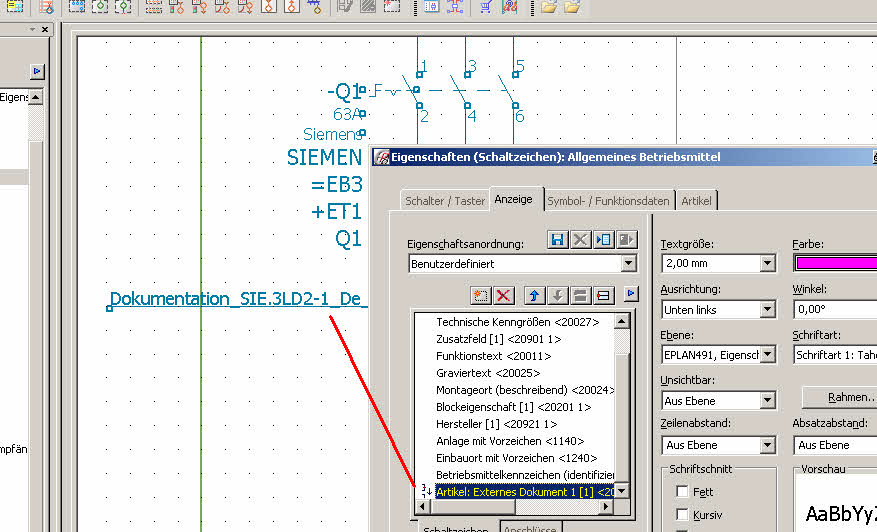Click the property list's scroll-left arrow
The width and height of the screenshot is (877, 532).
point(423,506)
